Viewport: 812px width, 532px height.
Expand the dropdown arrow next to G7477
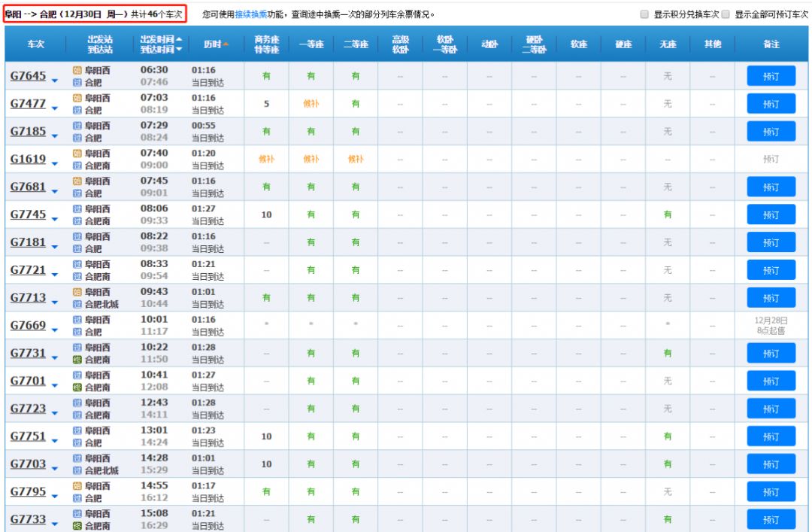pyautogui.click(x=55, y=107)
